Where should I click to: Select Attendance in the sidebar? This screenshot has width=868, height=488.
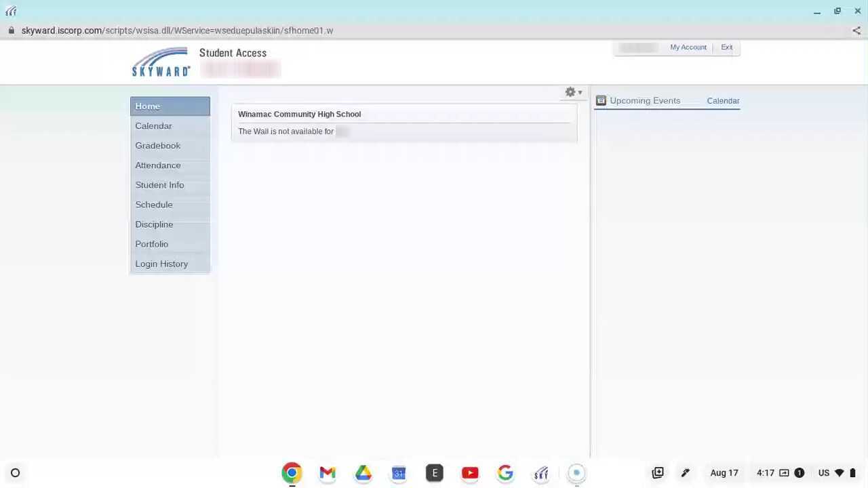(157, 165)
